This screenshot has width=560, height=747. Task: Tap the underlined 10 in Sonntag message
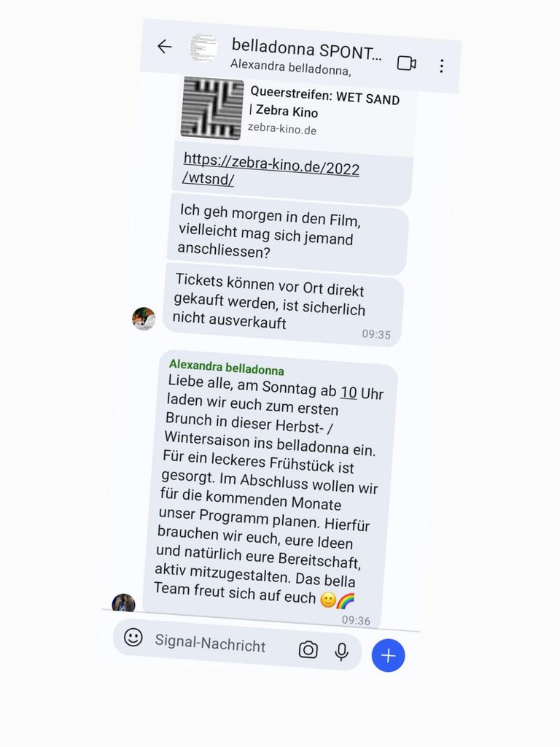coord(349,392)
